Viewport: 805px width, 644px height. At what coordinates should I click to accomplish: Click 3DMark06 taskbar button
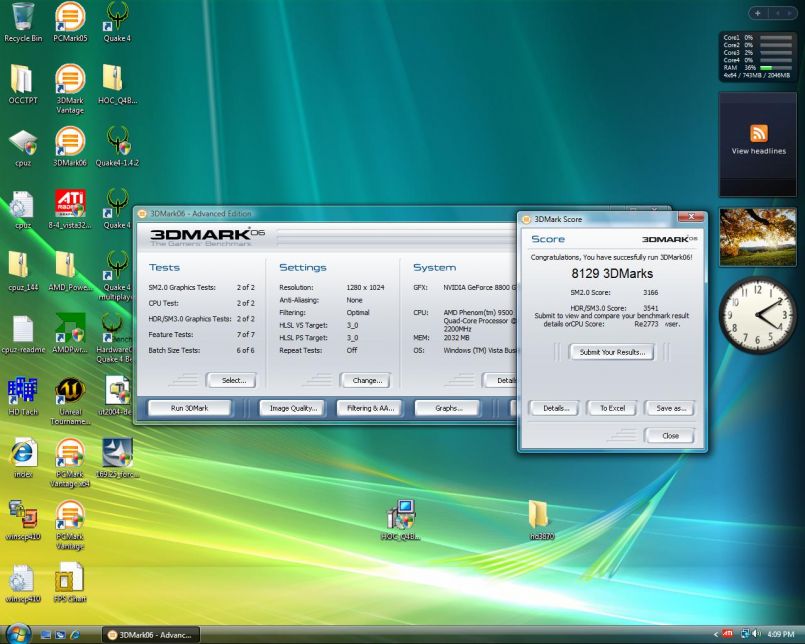[x=152, y=634]
